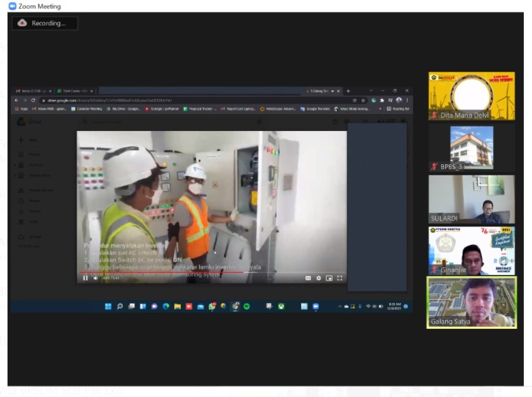Switch to Chrome in the shared taskbar
The width and height of the screenshot is (532, 397).
tap(235, 306)
